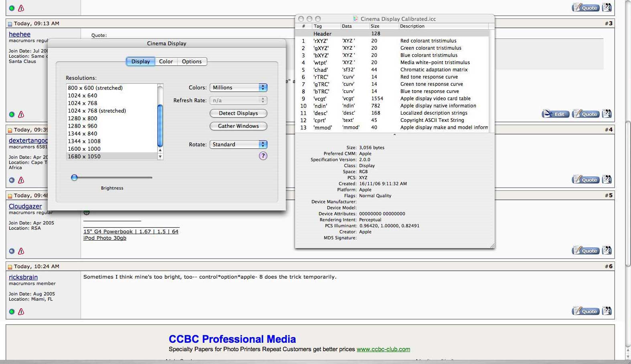631x364 pixels.
Task: Open the Colors Millions dropdown
Action: pyautogui.click(x=239, y=87)
